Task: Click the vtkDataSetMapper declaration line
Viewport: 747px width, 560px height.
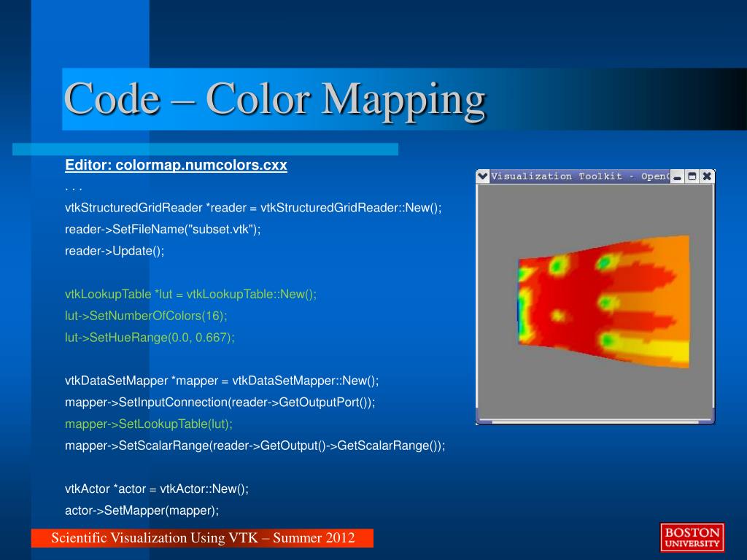Action: click(x=222, y=381)
